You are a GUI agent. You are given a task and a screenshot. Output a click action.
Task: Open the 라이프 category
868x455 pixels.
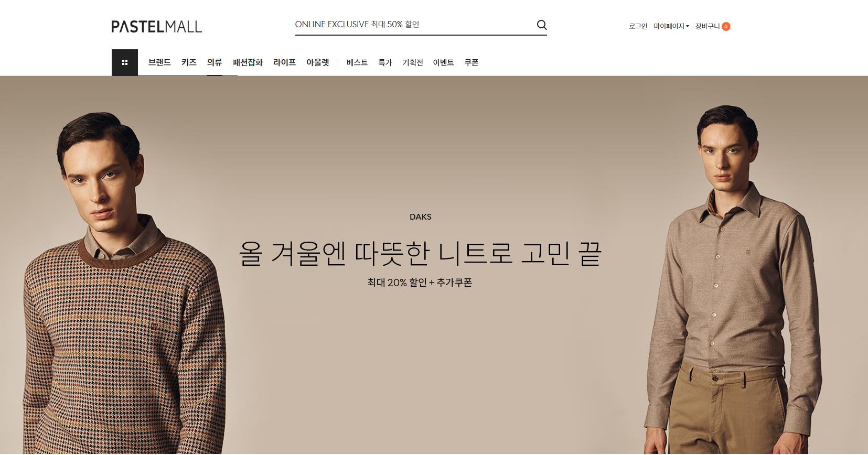284,62
